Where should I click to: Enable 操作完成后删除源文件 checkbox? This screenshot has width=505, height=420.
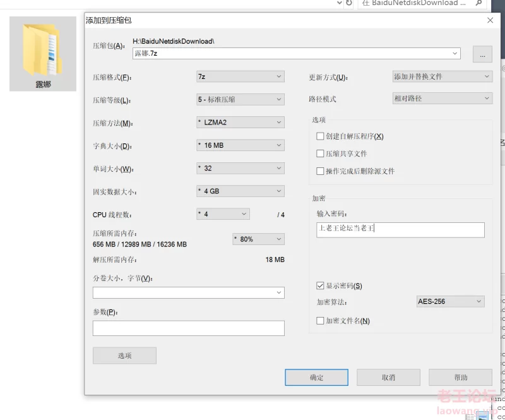click(x=321, y=172)
